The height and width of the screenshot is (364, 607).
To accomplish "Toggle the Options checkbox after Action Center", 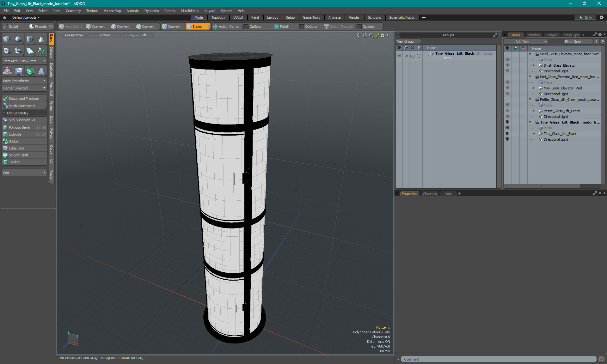I will pos(246,27).
